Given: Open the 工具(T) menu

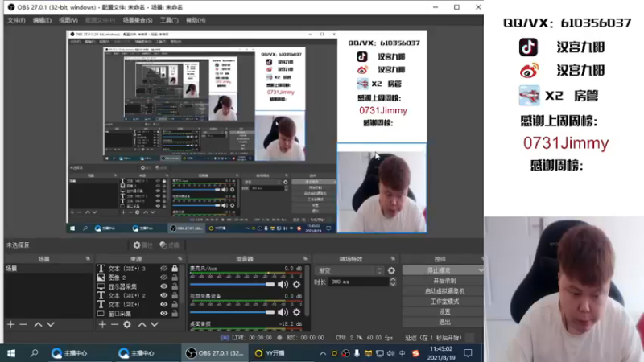Looking at the screenshot, I should pyautogui.click(x=169, y=20).
